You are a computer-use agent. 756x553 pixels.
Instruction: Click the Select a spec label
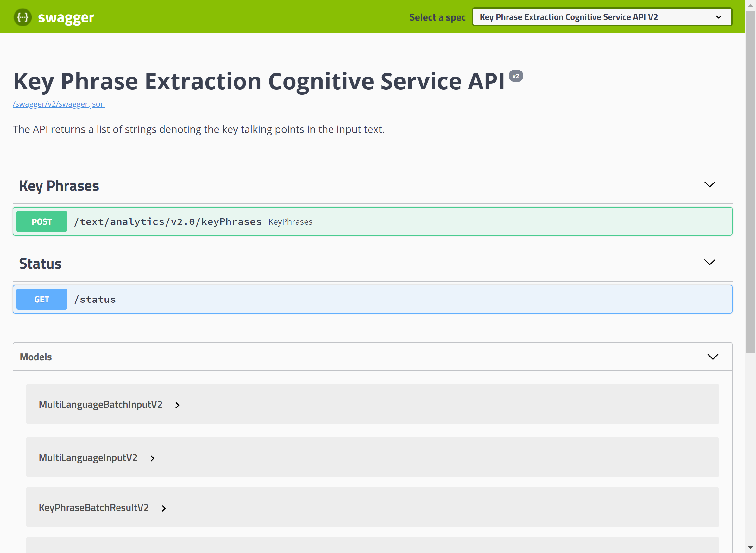click(438, 17)
